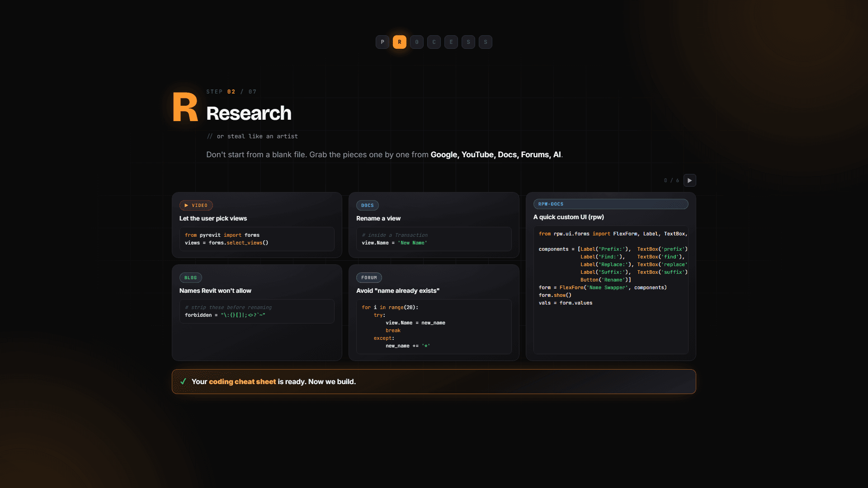Click the green checkmark in the banner
868x488 pixels.
(184, 381)
